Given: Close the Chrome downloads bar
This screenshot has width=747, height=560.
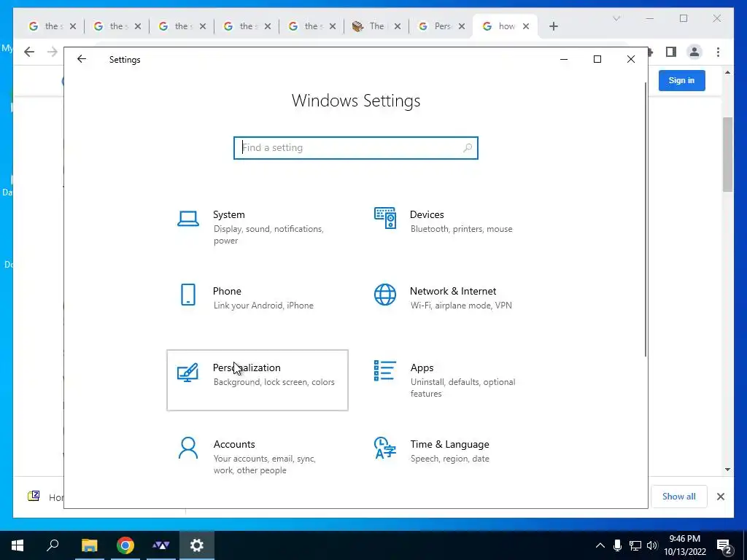Looking at the screenshot, I should coord(721,497).
